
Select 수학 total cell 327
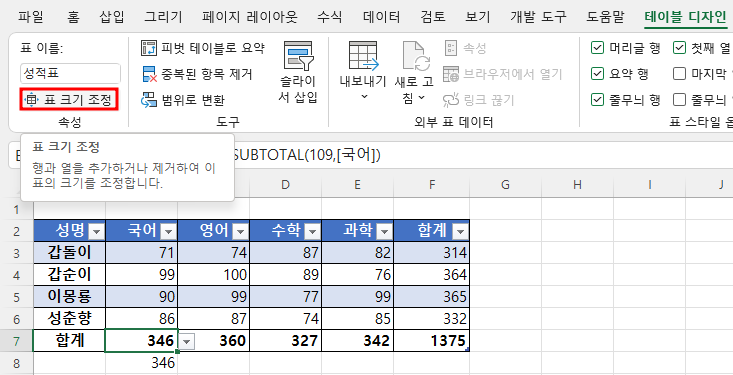pyautogui.click(x=286, y=341)
